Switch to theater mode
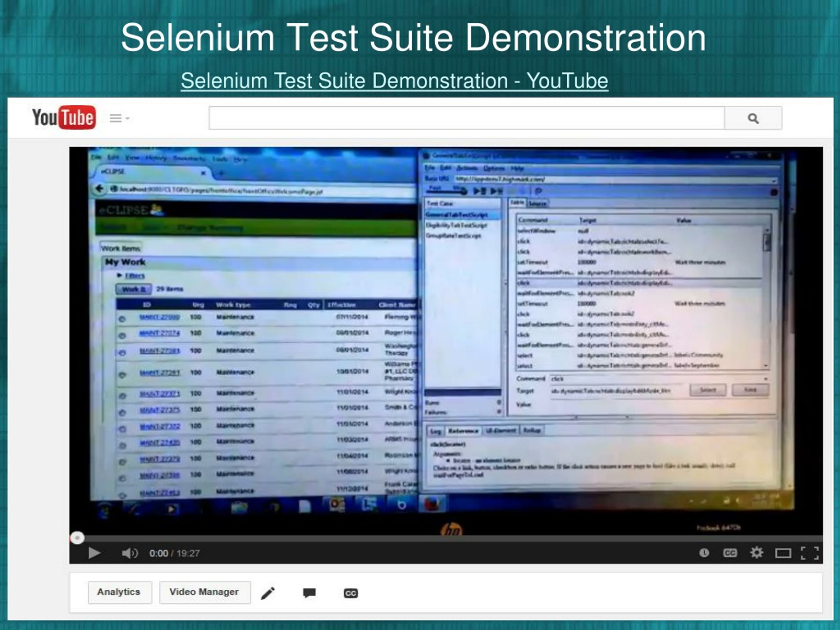 [783, 553]
